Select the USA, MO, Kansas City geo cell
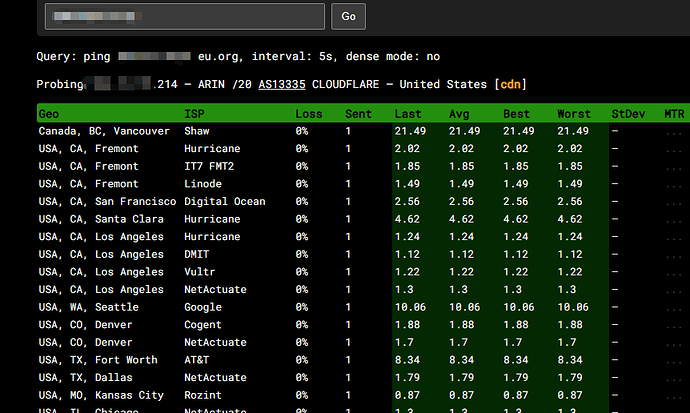This screenshot has height=413, width=690. (x=101, y=395)
